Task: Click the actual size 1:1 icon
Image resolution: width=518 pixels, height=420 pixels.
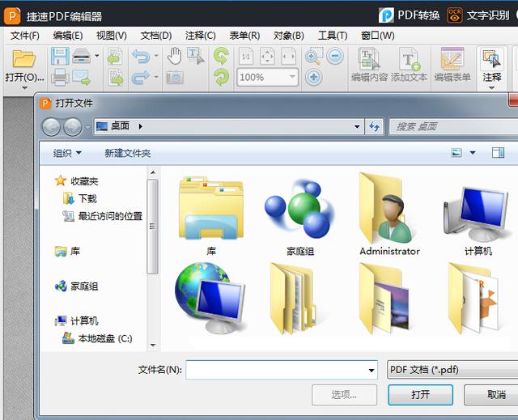Action: (x=246, y=57)
